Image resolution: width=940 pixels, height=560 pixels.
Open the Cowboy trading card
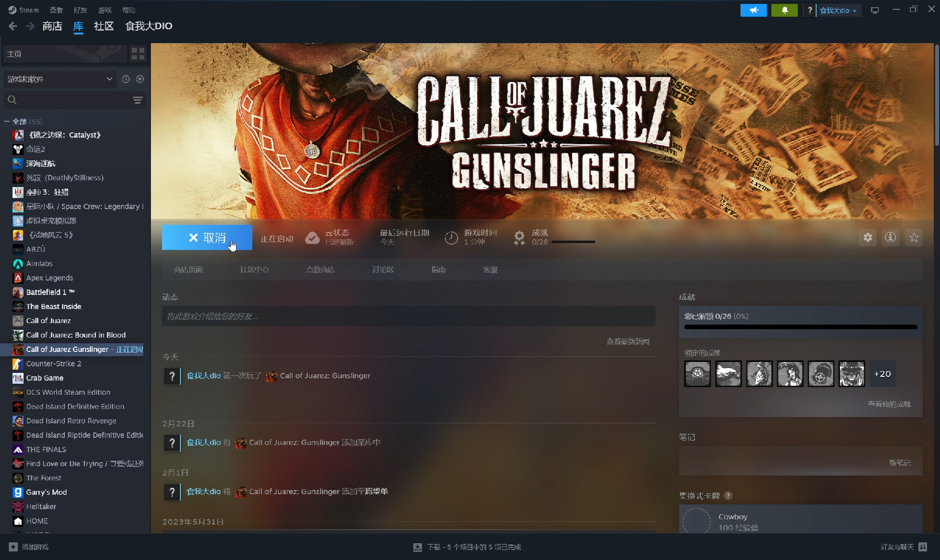(800, 520)
